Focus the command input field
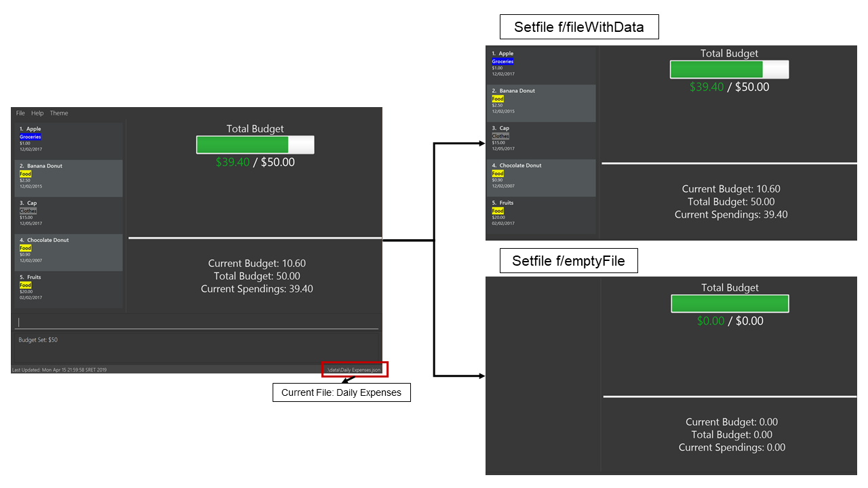Viewport: 868px width, 488px height. pyautogui.click(x=197, y=322)
